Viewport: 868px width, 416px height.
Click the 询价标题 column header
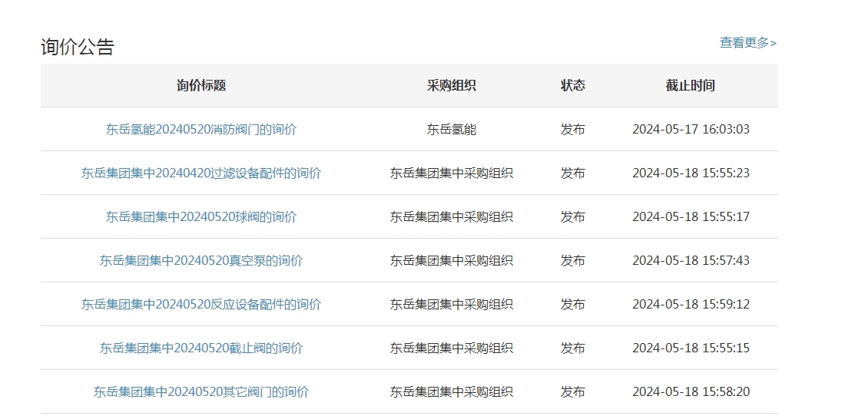pyautogui.click(x=201, y=85)
